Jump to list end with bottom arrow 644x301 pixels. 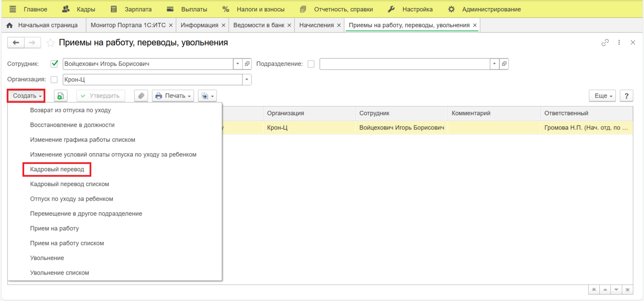(628, 290)
